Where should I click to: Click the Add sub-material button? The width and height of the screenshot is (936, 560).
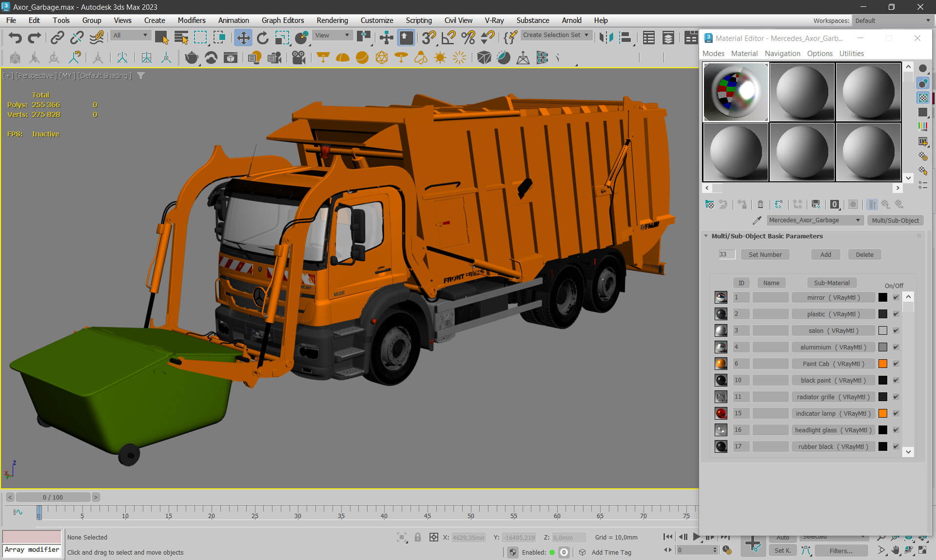[x=825, y=254]
